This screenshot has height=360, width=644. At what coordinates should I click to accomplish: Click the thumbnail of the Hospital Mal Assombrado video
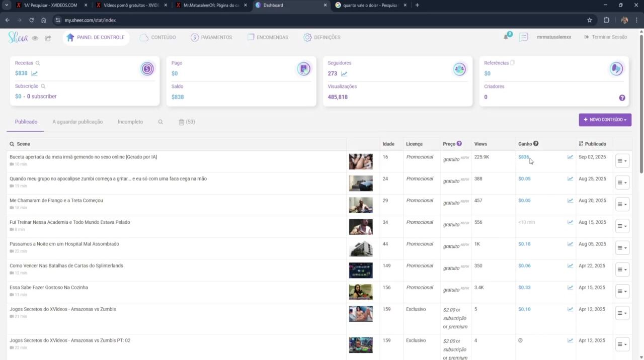(x=361, y=248)
